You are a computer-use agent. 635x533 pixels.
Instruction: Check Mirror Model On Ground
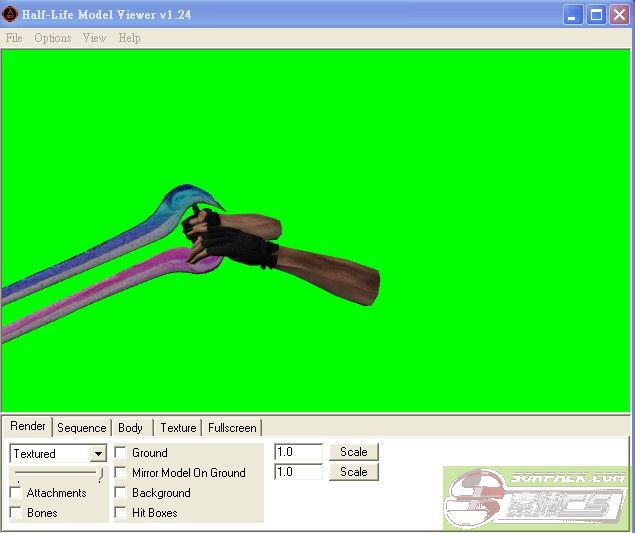click(121, 473)
